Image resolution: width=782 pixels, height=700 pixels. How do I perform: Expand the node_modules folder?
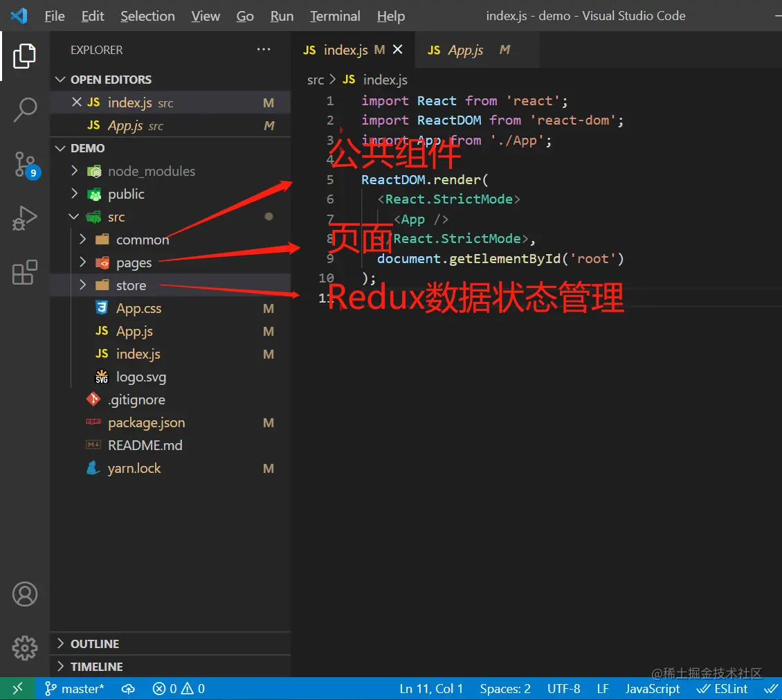point(170,171)
